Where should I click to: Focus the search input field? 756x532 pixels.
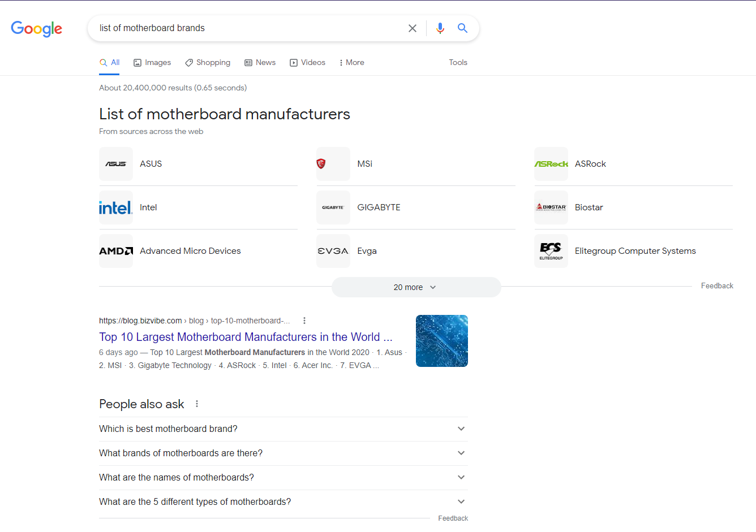click(249, 28)
